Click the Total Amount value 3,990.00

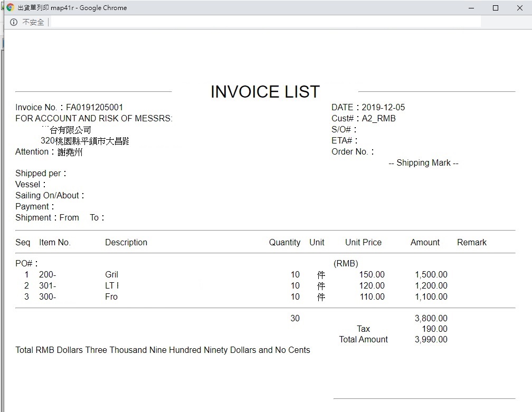431,340
